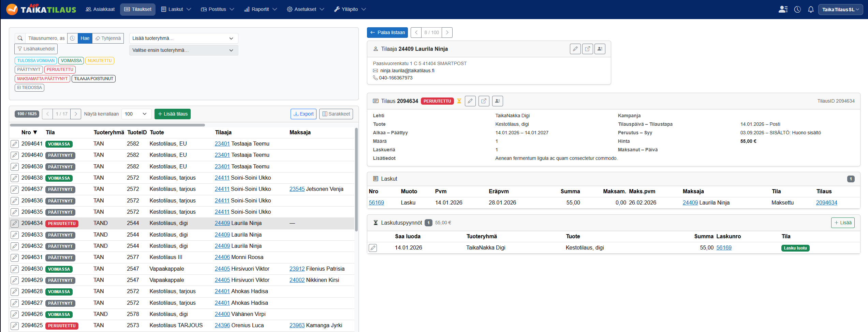Click the Lisää tilaus button
Image resolution: width=868 pixels, height=332 pixels.
coord(173,114)
